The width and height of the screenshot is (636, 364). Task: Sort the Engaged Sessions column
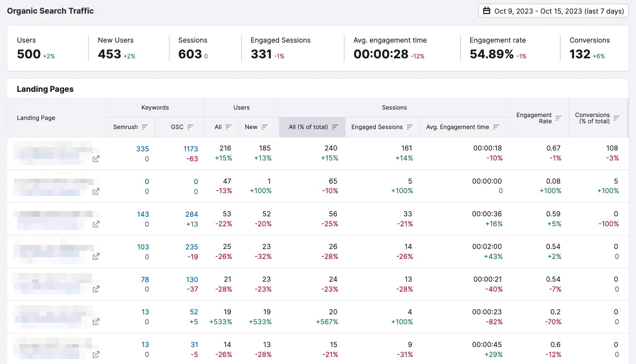pyautogui.click(x=410, y=127)
